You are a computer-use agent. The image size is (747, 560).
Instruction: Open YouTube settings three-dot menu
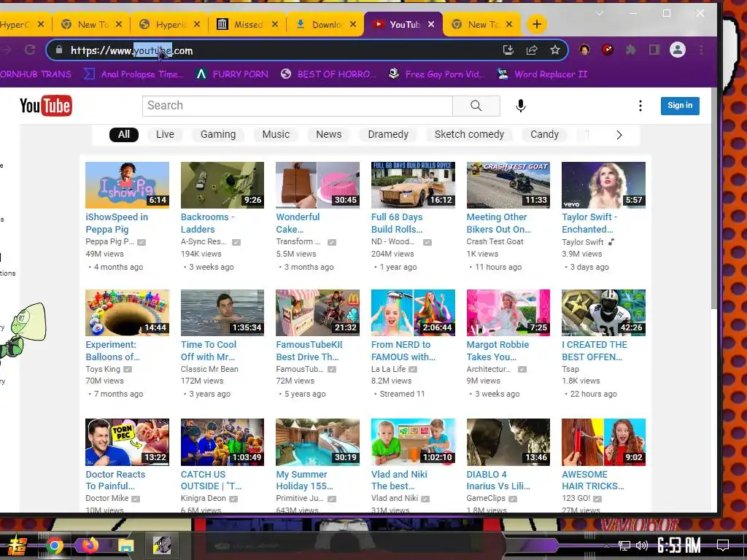coord(640,106)
